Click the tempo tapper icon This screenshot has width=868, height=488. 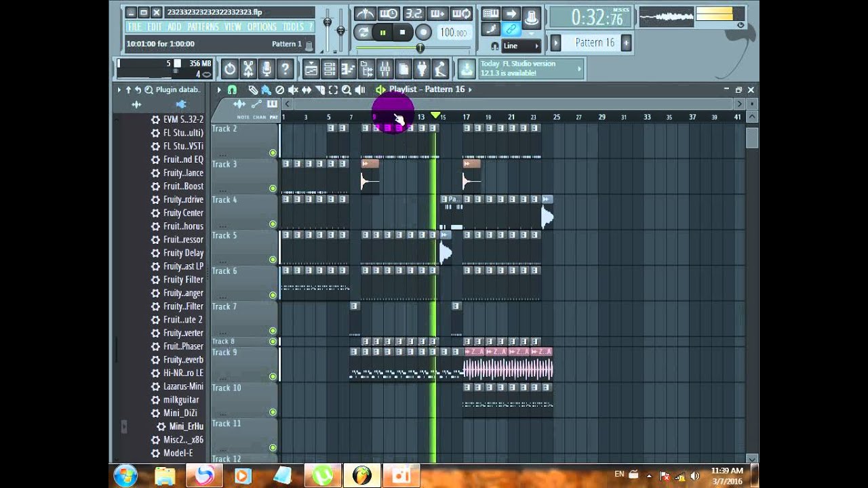[x=439, y=68]
